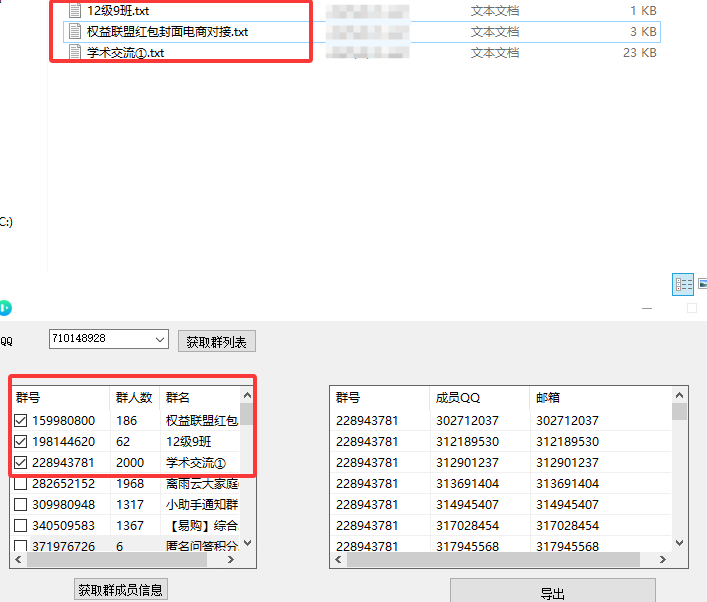Click the 获取群成员信息 button
Screen dimensions: 707x602
point(121,590)
